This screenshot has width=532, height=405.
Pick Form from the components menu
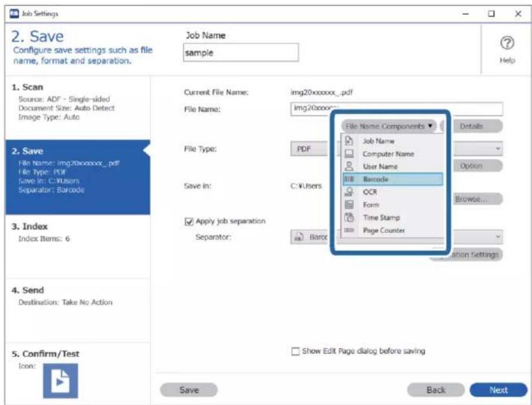[392, 205]
